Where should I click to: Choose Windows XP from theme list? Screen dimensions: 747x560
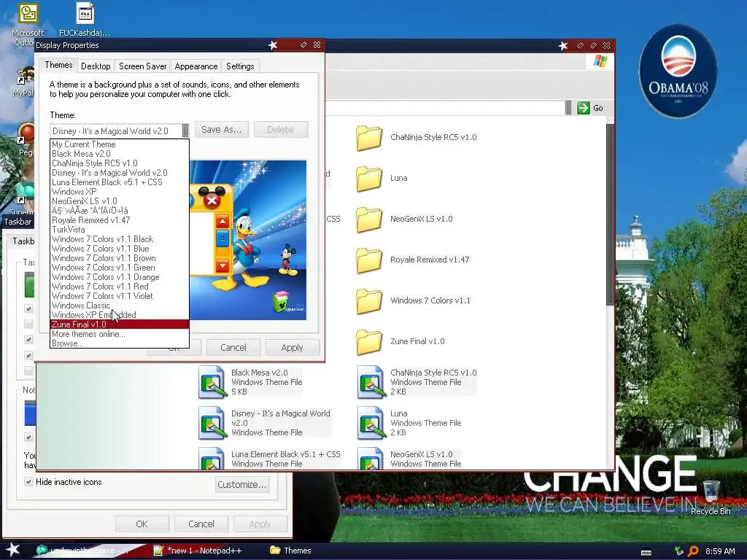pos(120,192)
